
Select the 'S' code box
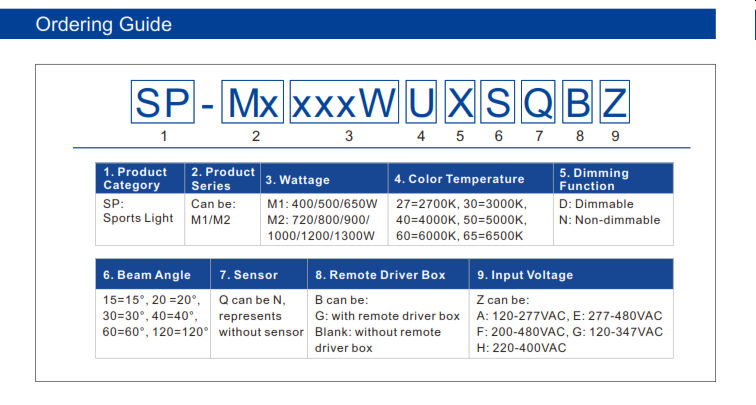pos(498,102)
